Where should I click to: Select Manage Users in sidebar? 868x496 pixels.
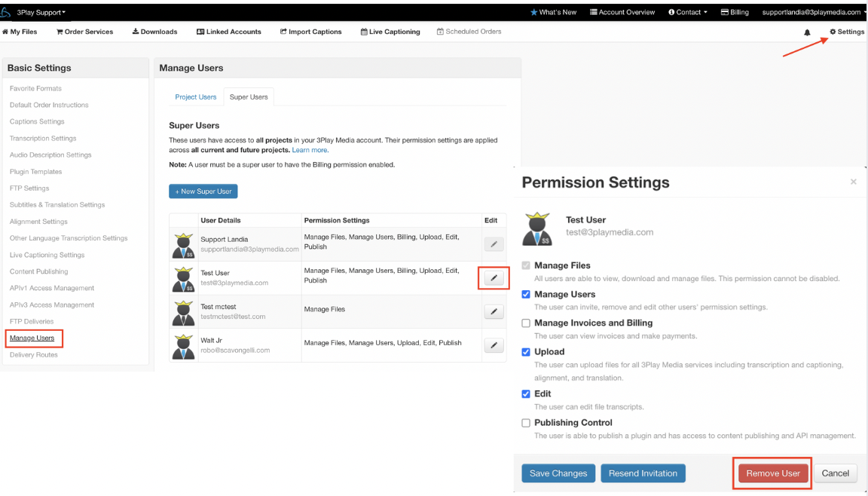(x=32, y=338)
